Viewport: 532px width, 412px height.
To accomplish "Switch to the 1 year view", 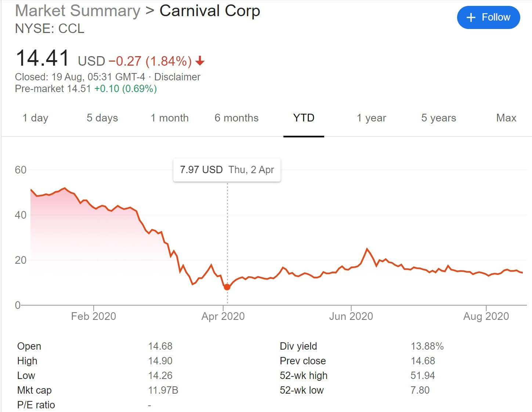I will click(371, 118).
